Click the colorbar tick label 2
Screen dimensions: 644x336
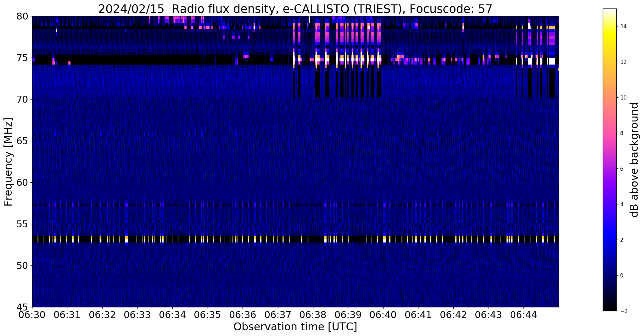tap(621, 240)
